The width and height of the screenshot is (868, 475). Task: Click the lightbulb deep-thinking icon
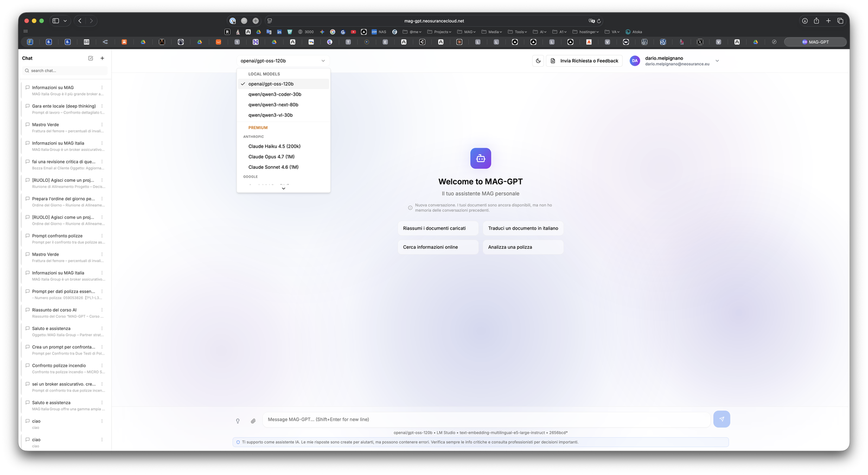238,421
